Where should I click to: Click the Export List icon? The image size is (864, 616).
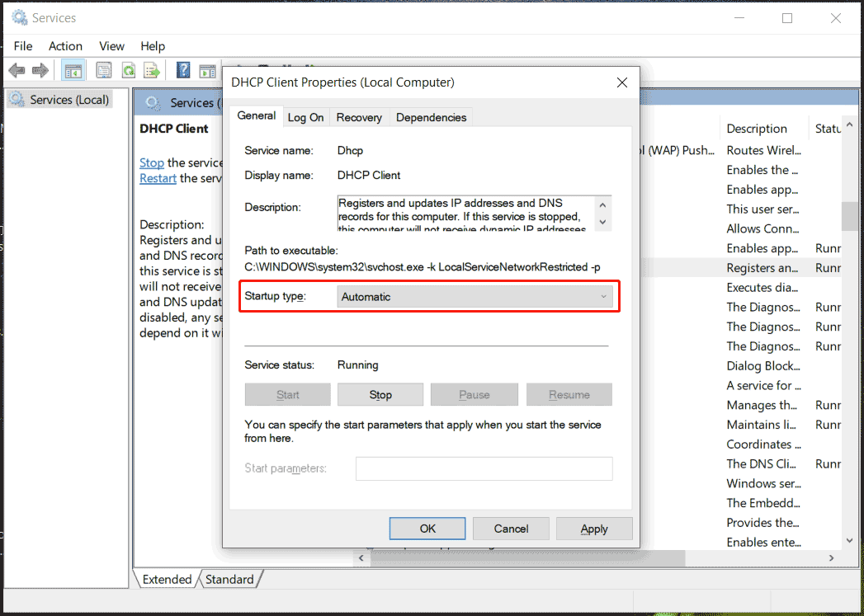151,71
